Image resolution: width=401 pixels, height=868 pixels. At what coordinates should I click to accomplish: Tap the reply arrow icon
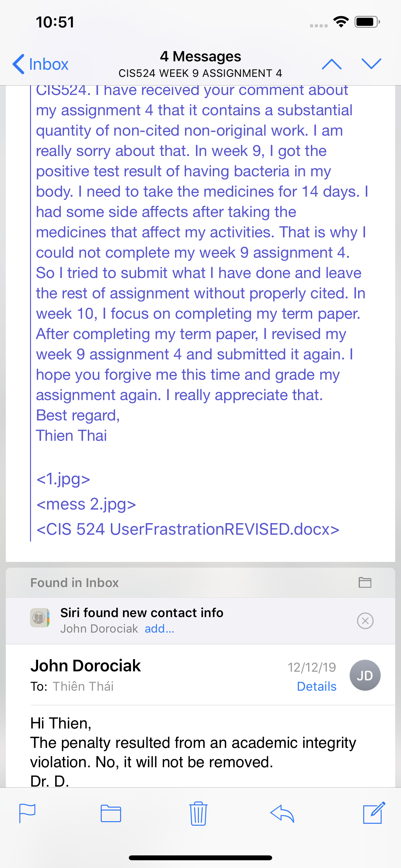point(283,813)
